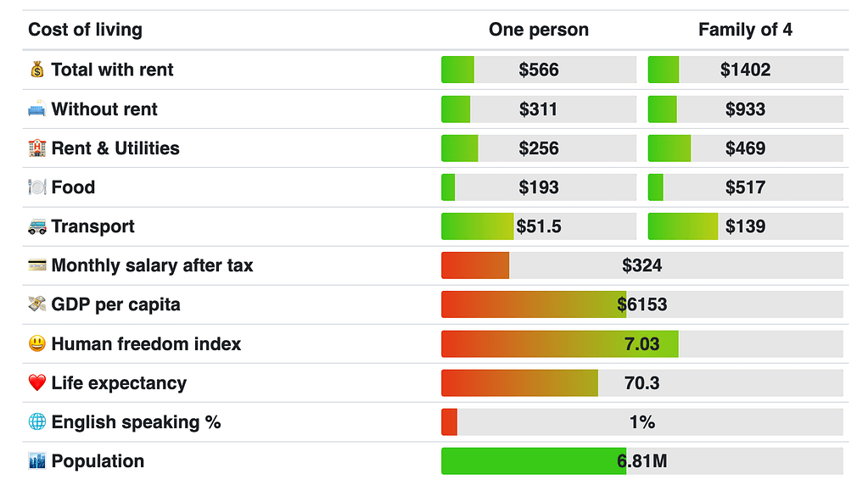This screenshot has height=491, width=868.
Task: Click the red heart icon for Life expectancy
Action: click(36, 383)
